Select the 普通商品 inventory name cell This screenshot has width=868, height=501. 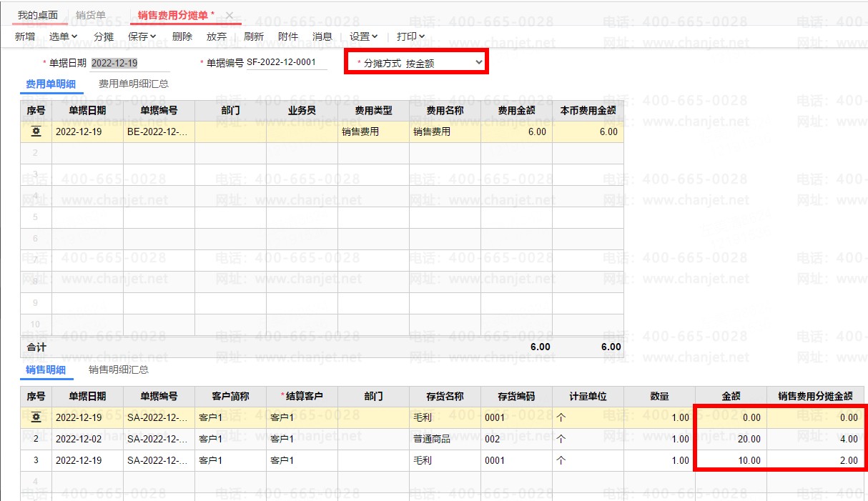(x=445, y=439)
